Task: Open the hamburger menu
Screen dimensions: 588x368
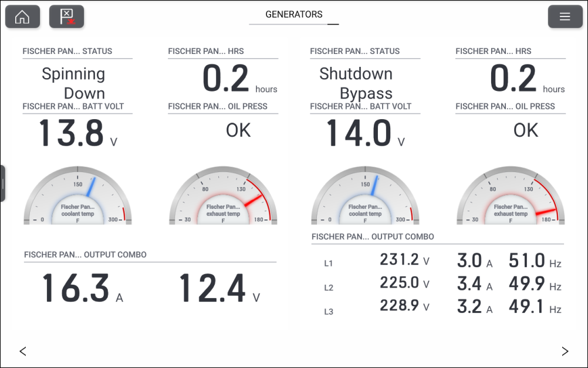Action: pyautogui.click(x=565, y=17)
